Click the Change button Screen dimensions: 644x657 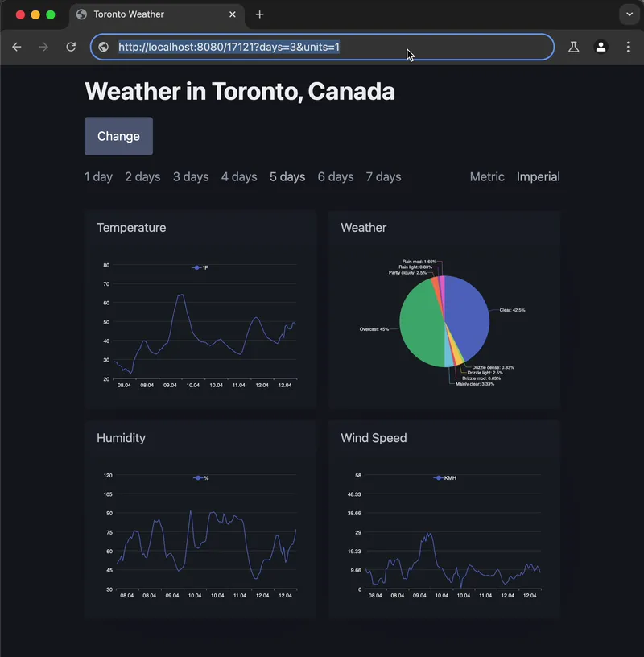tap(118, 136)
